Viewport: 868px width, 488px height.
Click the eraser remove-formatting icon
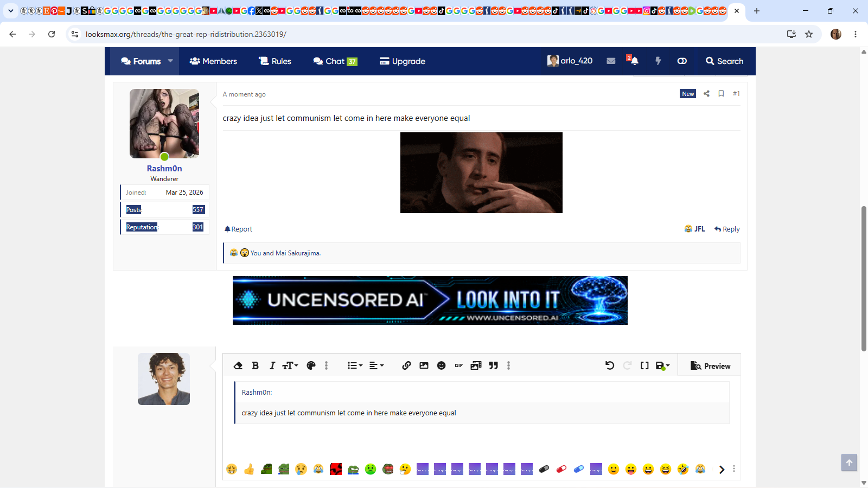click(x=238, y=365)
